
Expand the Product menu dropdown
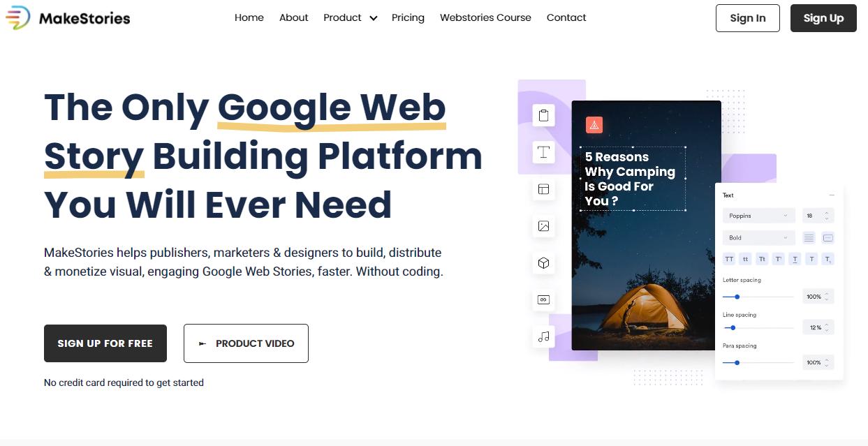click(x=350, y=17)
